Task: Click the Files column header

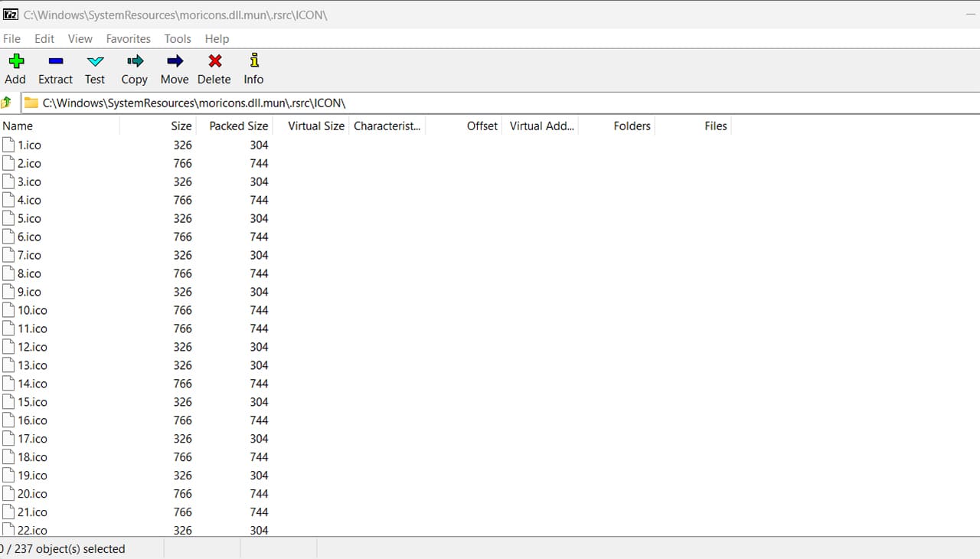Action: click(693, 126)
